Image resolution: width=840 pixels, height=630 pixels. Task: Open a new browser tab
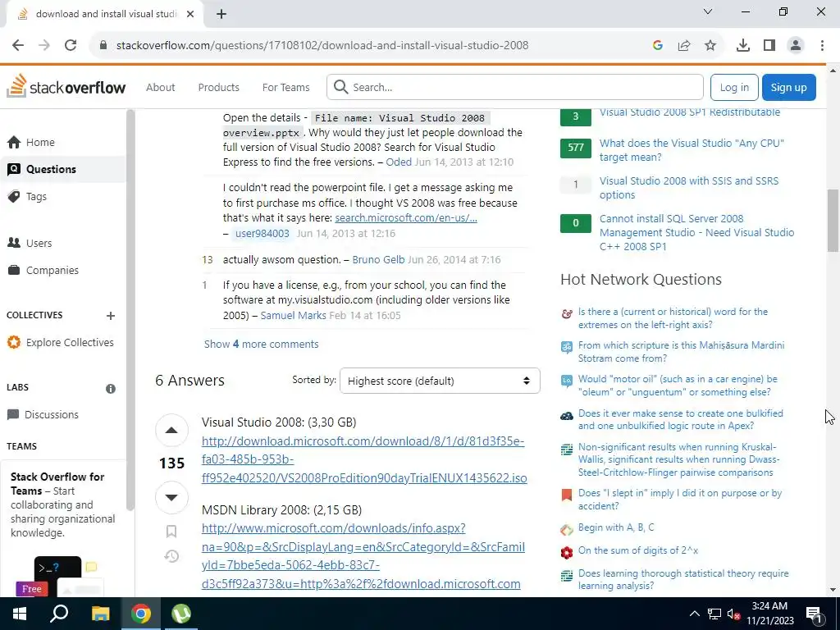point(221,14)
